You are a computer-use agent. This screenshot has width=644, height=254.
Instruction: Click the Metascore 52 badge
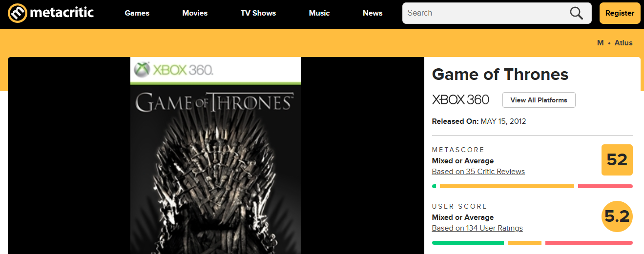click(x=617, y=160)
